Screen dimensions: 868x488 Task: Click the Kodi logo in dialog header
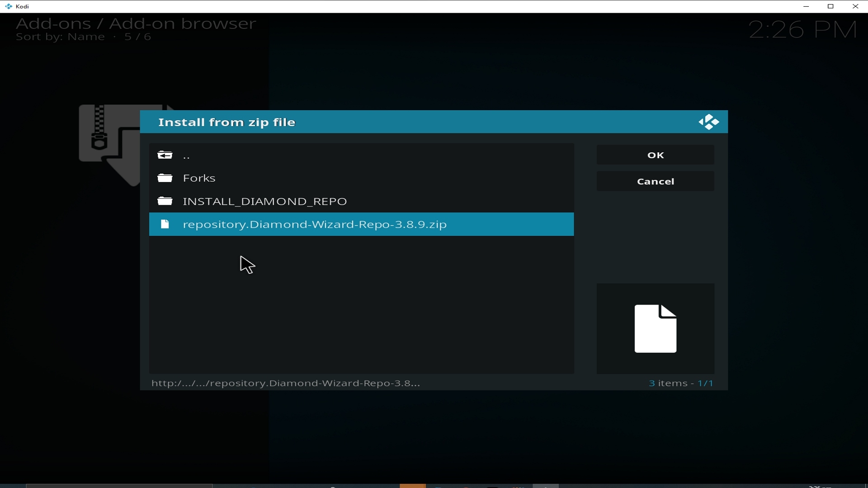point(709,122)
